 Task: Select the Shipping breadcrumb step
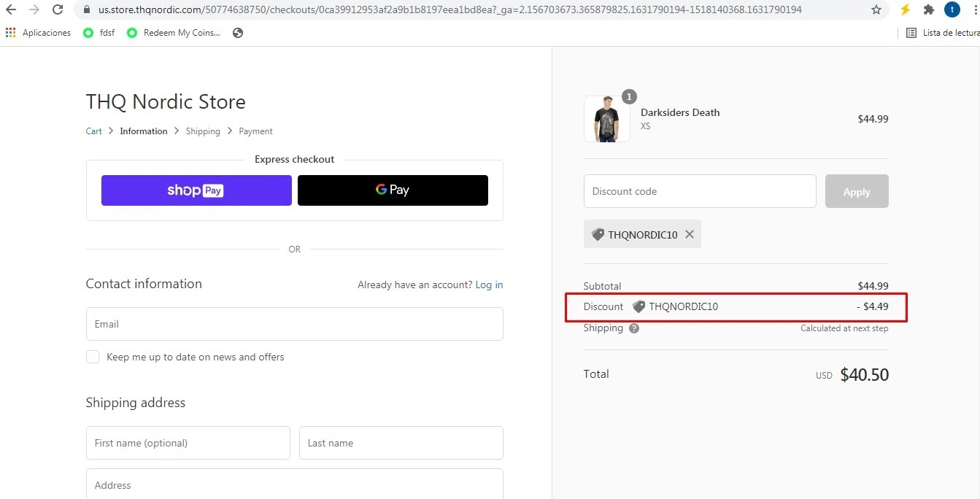(203, 131)
